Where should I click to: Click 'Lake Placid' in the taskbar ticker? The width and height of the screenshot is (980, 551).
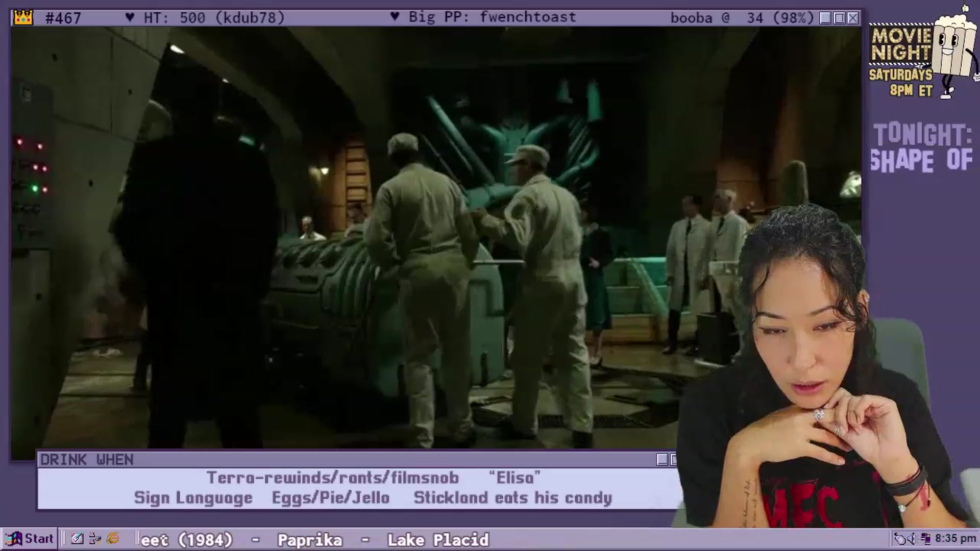pyautogui.click(x=438, y=540)
